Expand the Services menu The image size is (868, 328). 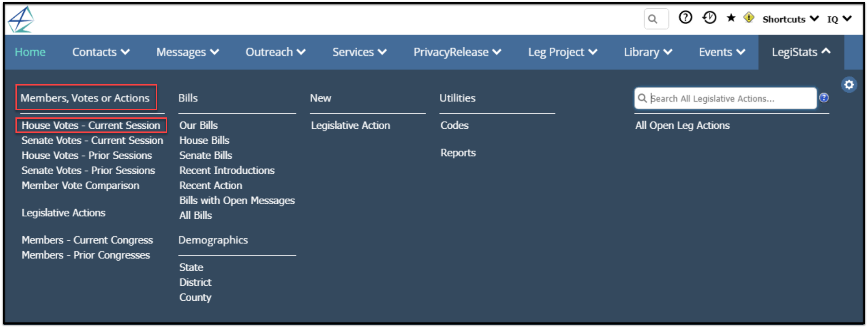pyautogui.click(x=359, y=52)
